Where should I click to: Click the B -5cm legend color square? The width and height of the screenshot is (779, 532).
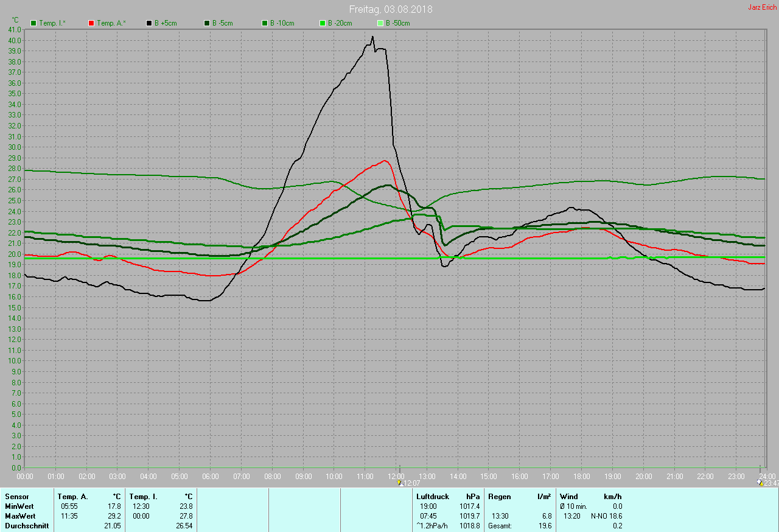207,23
